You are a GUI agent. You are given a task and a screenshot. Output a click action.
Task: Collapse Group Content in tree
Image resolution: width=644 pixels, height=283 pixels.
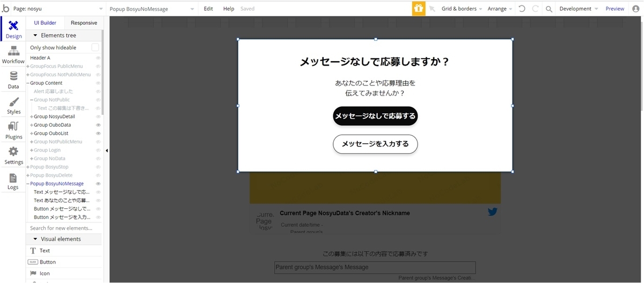[x=28, y=83]
